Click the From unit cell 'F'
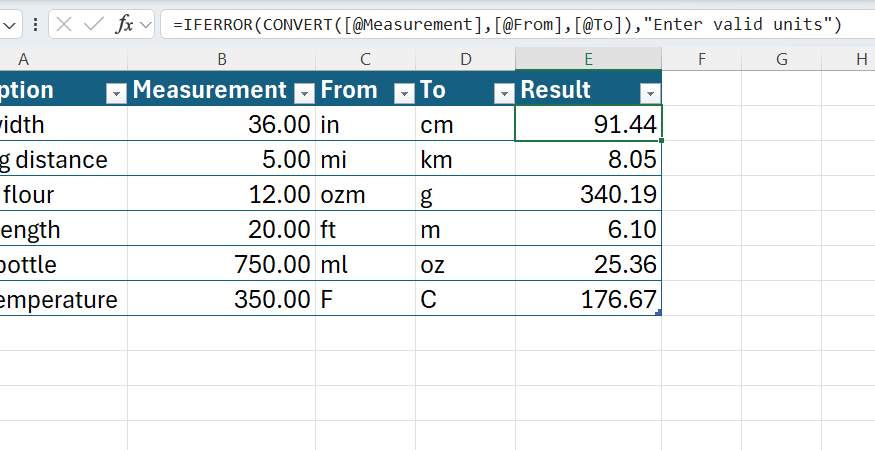The width and height of the screenshot is (875, 450). [x=366, y=299]
